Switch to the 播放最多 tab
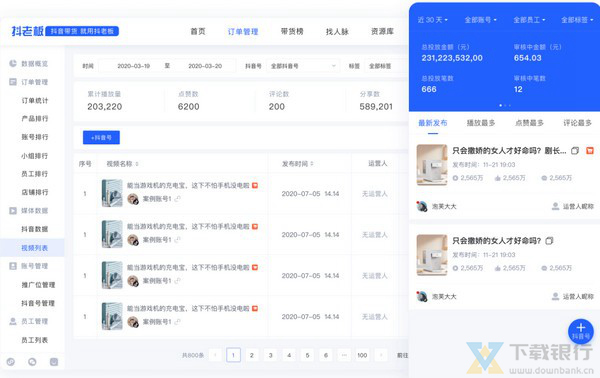The width and height of the screenshot is (600, 378). tap(481, 123)
